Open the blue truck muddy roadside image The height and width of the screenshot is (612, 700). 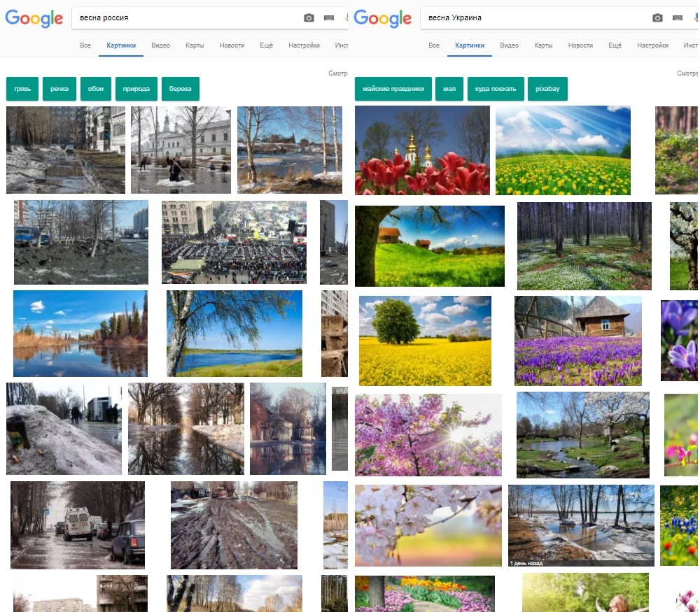click(80, 242)
